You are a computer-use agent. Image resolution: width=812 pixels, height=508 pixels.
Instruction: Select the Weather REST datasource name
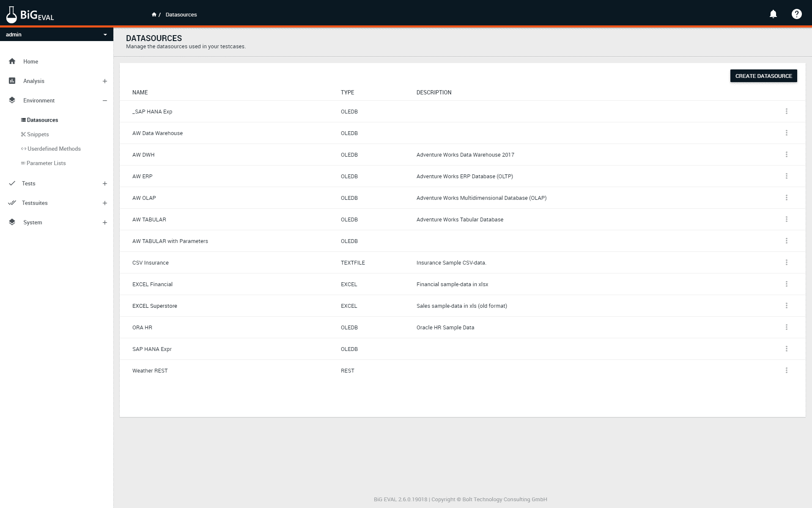tap(150, 370)
